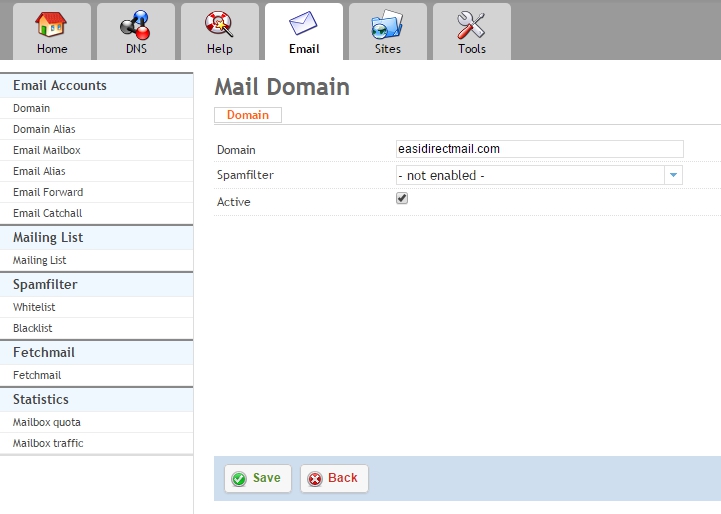Click the Spamfilter sidebar section header
Viewport: 721px width, 514px height.
(45, 285)
